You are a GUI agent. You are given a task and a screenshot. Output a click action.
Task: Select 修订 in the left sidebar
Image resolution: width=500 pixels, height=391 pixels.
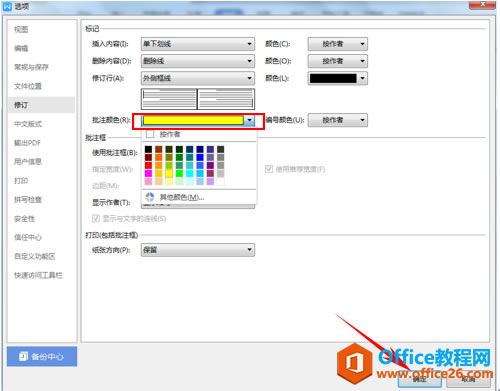(41, 105)
